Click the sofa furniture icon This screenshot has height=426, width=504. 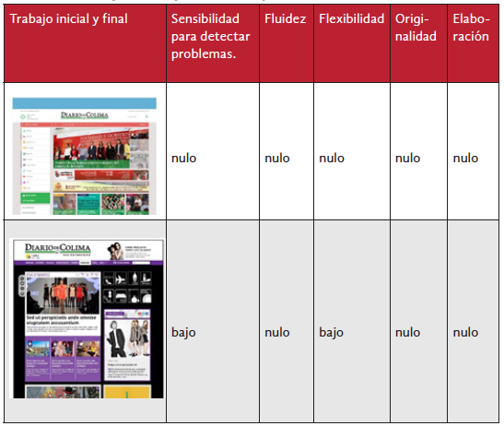coord(121,296)
